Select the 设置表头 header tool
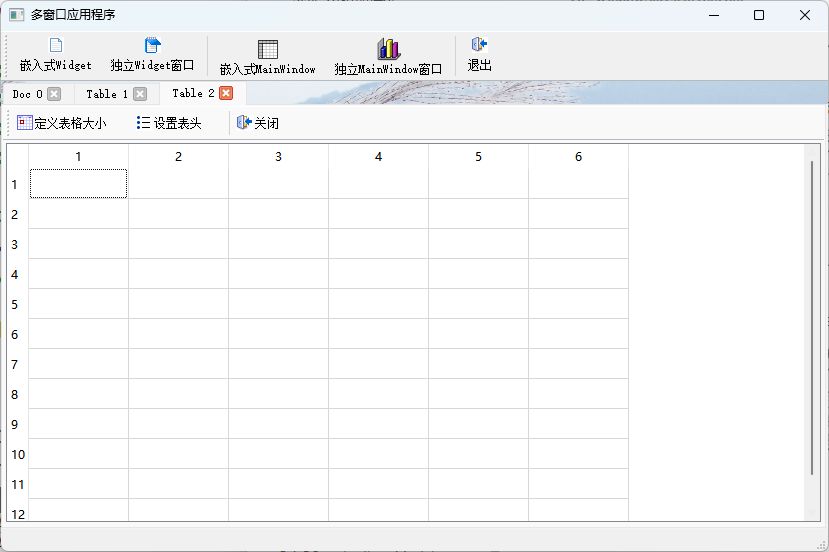Screen dimensions: 829x552 [x=144, y=123]
